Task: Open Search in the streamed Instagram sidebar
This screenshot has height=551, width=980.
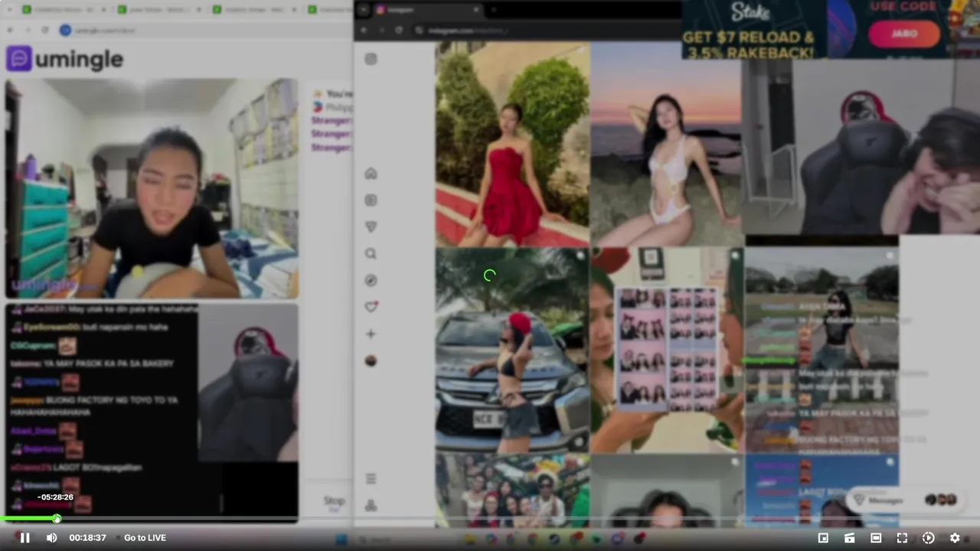Action: [x=371, y=253]
